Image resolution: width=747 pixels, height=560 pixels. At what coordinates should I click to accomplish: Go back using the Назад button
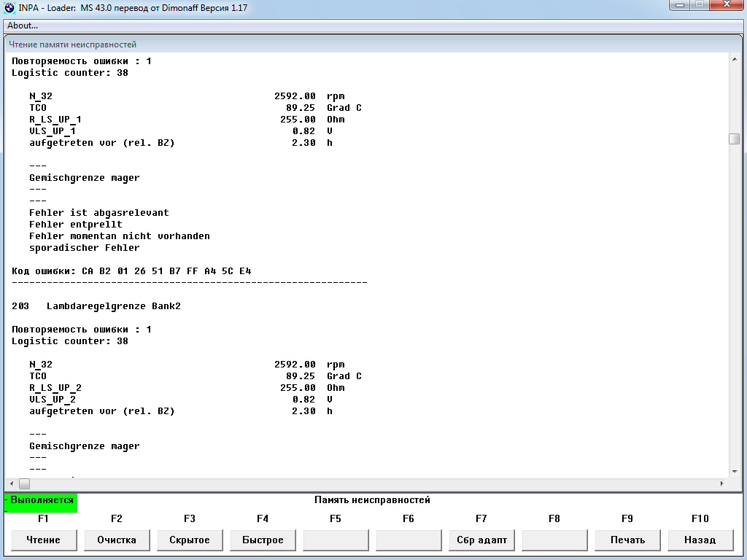(700, 540)
